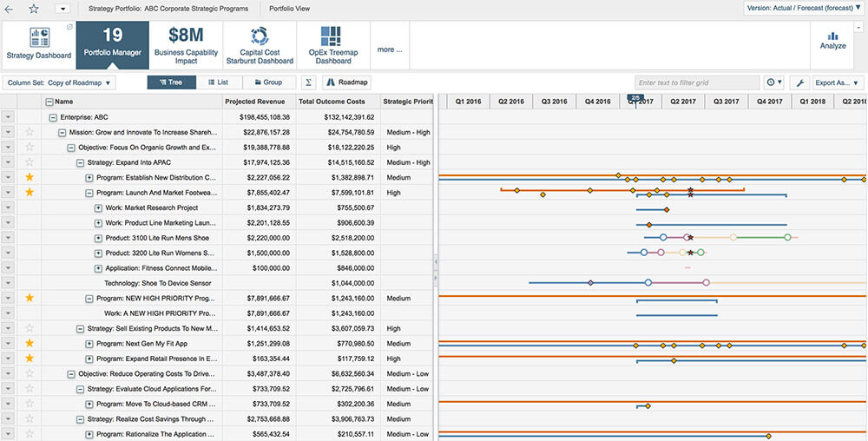Click the more ... link

[390, 49]
